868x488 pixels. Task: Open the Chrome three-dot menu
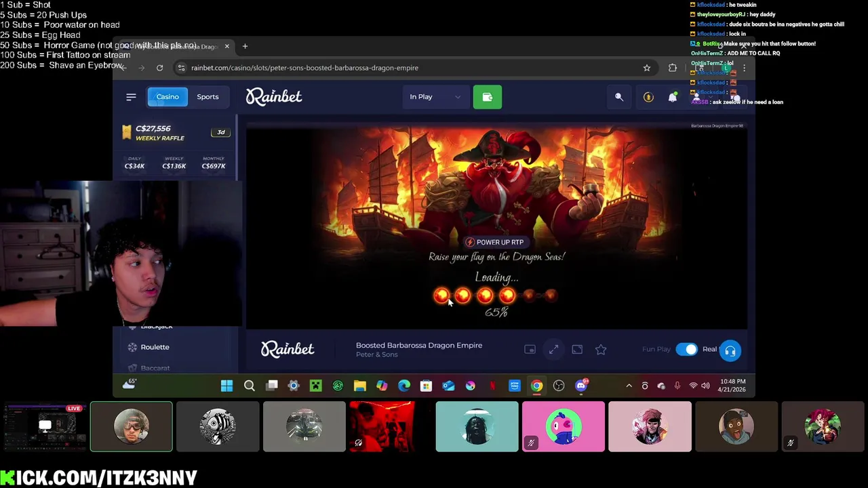[x=744, y=68]
